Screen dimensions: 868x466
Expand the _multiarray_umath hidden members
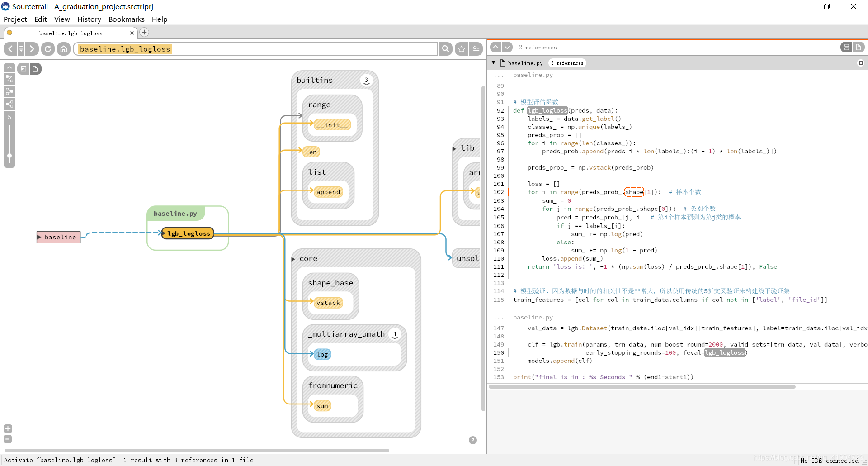pos(395,334)
